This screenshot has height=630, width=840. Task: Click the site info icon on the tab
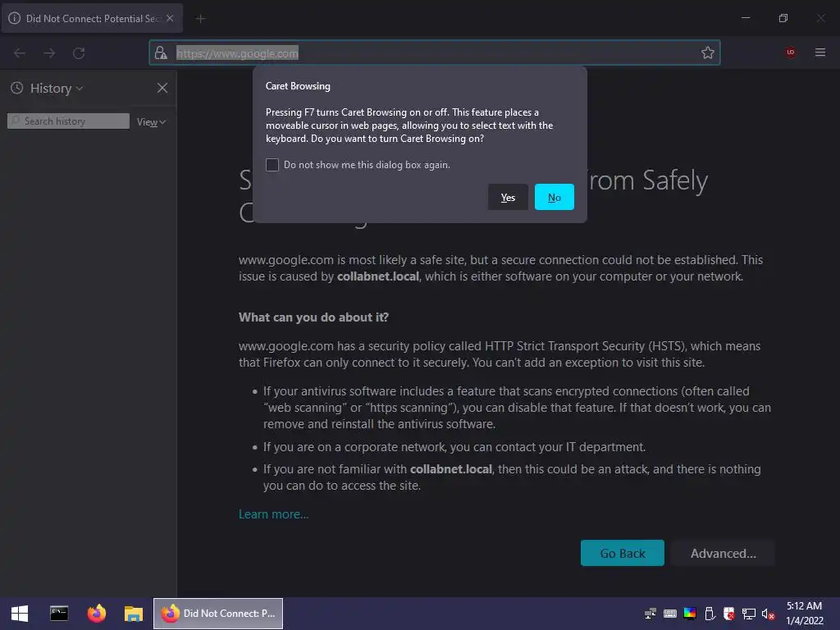click(15, 18)
